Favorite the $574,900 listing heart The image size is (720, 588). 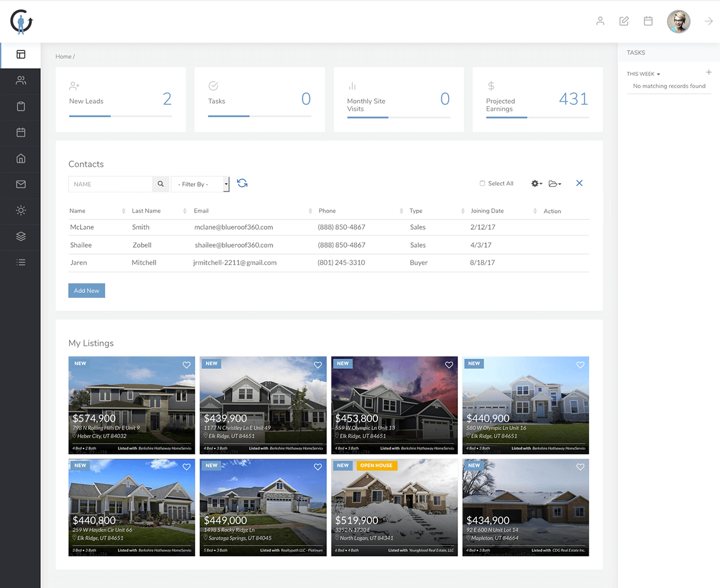pos(187,365)
